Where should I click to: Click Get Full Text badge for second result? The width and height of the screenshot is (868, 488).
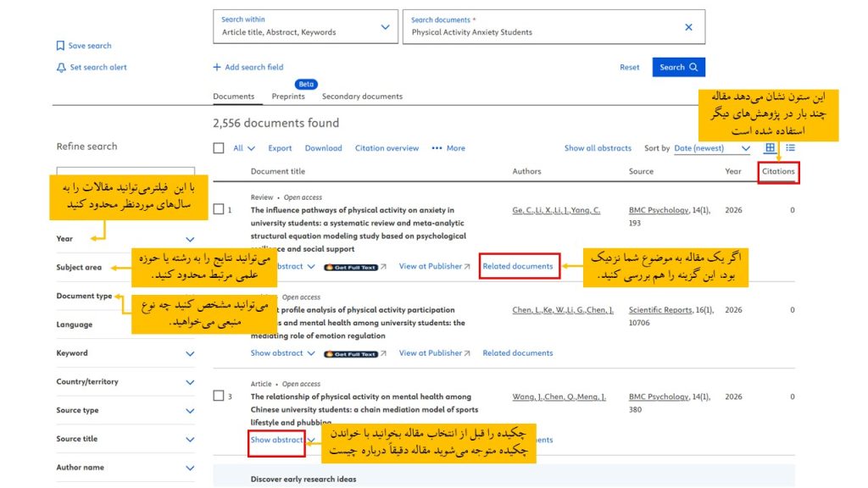[351, 354]
